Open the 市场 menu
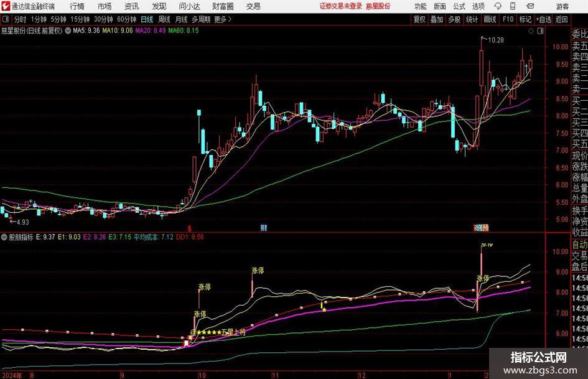 [x=105, y=6]
